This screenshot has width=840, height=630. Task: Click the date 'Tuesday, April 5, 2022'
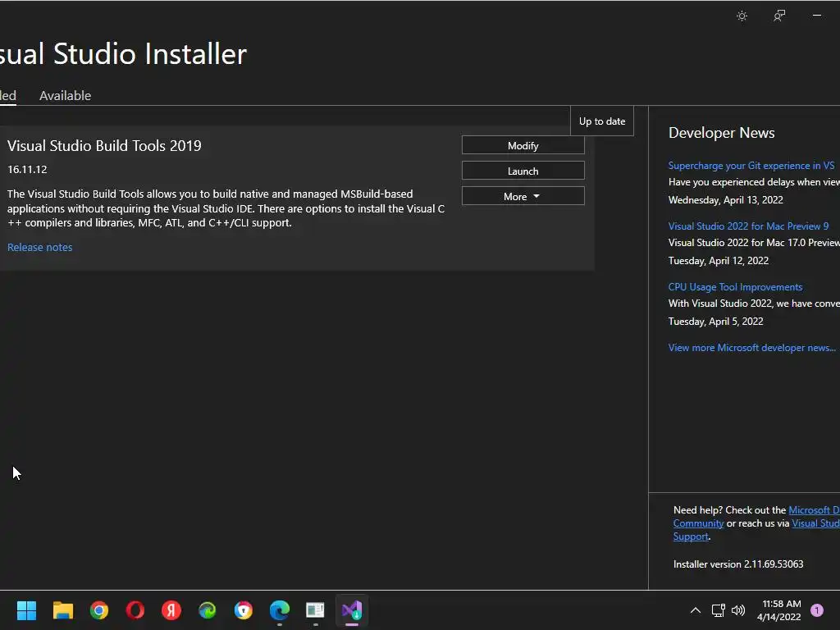coord(715,322)
